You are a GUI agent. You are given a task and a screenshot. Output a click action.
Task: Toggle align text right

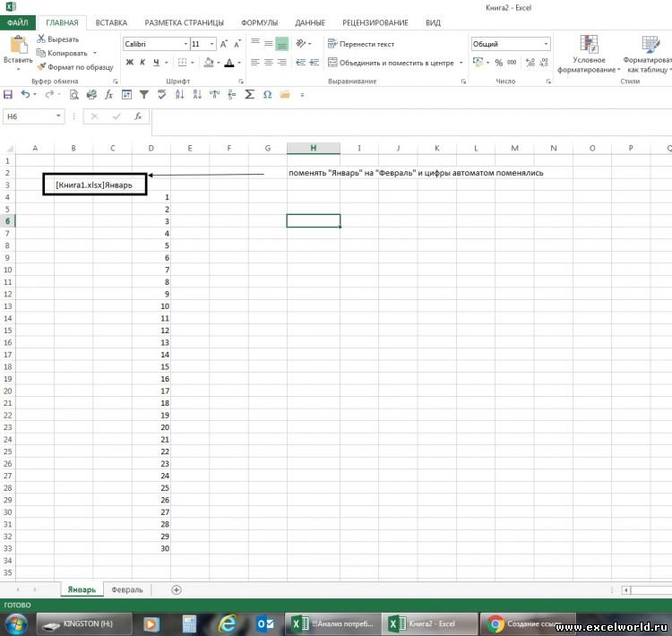coord(282,63)
